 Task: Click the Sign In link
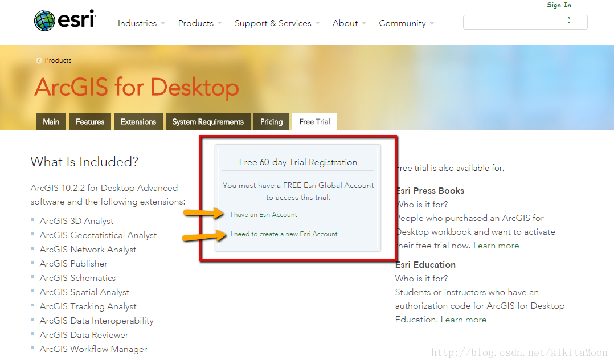pyautogui.click(x=559, y=5)
